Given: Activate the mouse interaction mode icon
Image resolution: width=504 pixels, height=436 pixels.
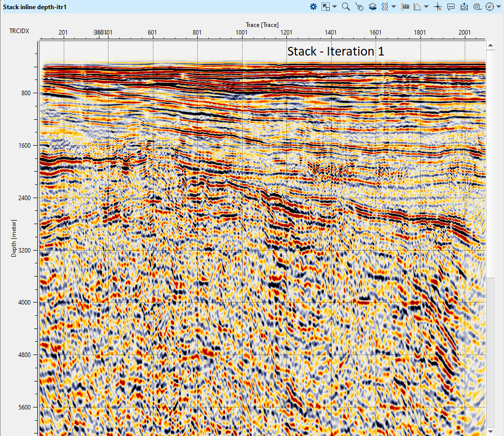Looking at the screenshot, I should 359,7.
